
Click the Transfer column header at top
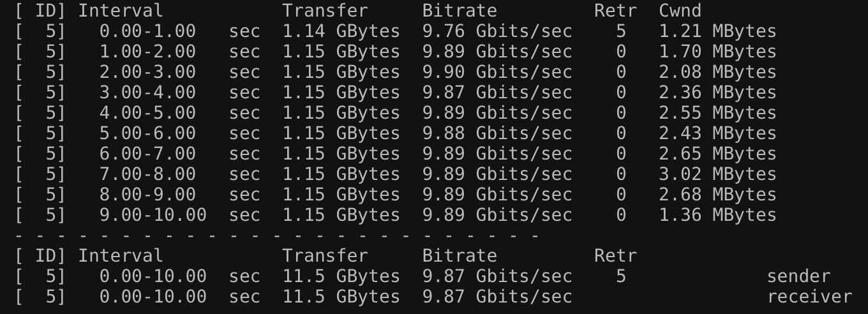tap(325, 11)
